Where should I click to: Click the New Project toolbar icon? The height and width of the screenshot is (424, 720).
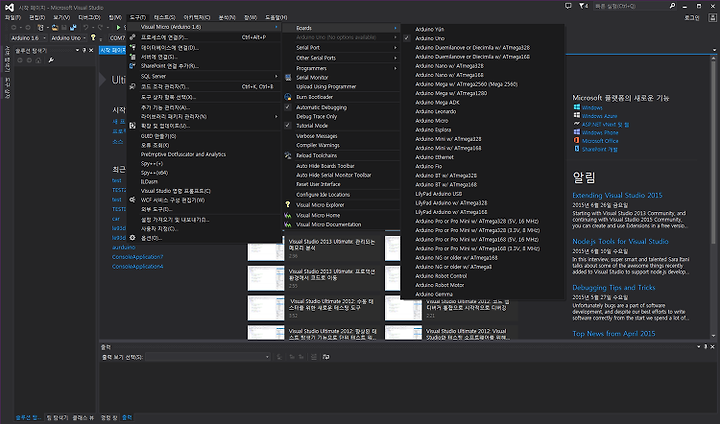[x=40, y=28]
